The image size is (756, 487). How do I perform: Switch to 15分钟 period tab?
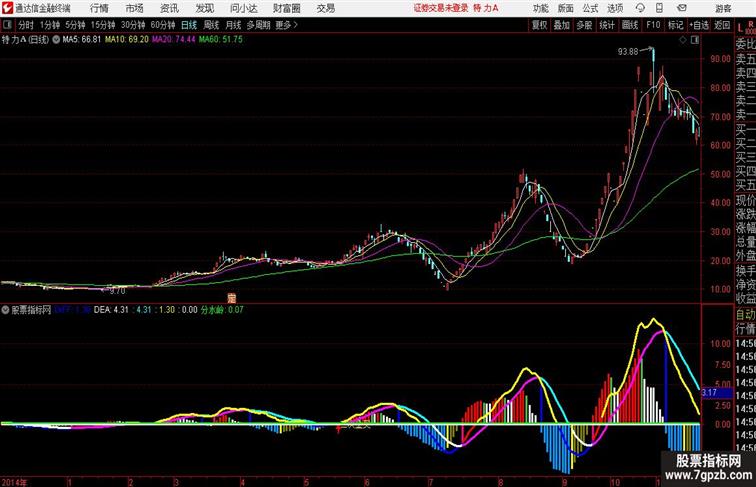coord(103,25)
